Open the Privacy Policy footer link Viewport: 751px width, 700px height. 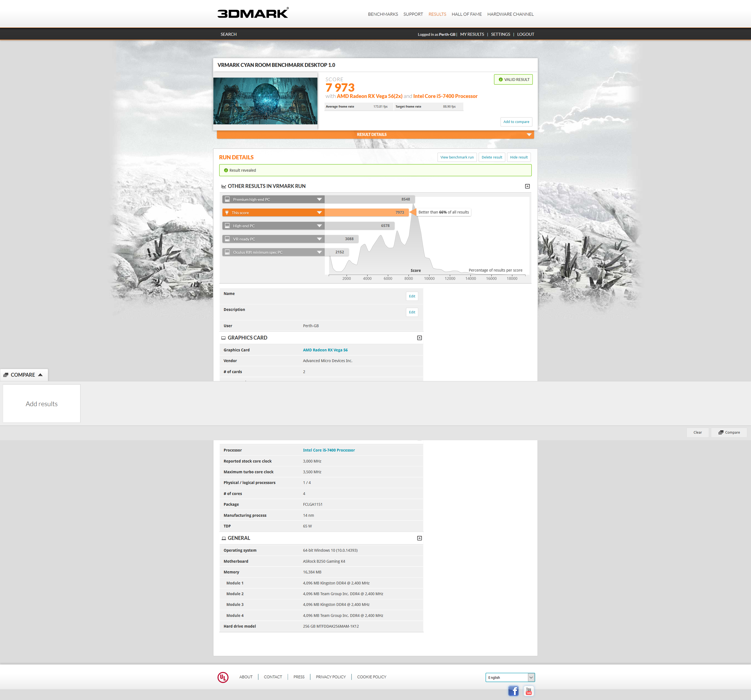tap(331, 677)
